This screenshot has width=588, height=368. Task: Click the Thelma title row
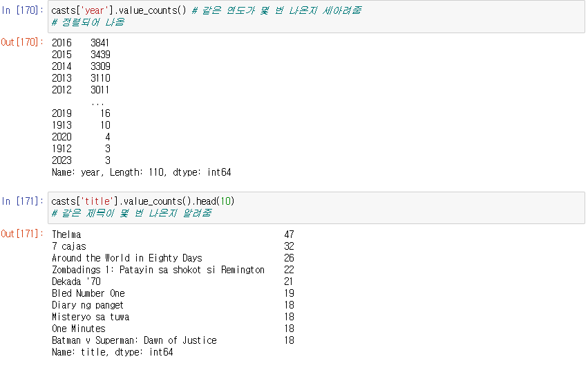click(173, 234)
